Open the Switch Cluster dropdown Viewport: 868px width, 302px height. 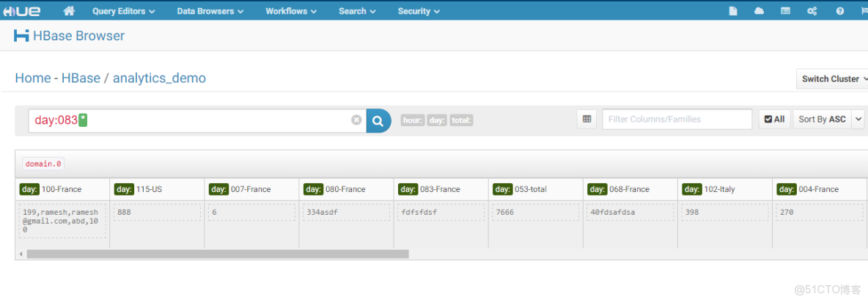pos(832,79)
